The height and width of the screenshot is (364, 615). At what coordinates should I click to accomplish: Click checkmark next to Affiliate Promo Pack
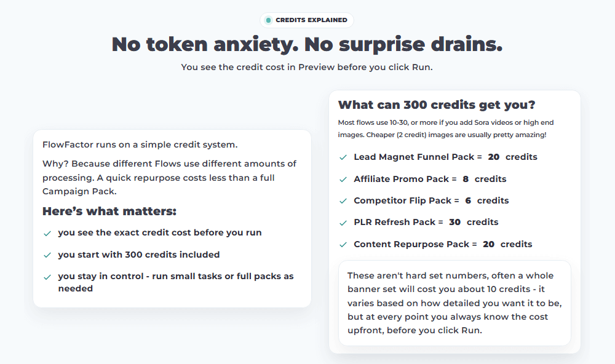(x=343, y=180)
